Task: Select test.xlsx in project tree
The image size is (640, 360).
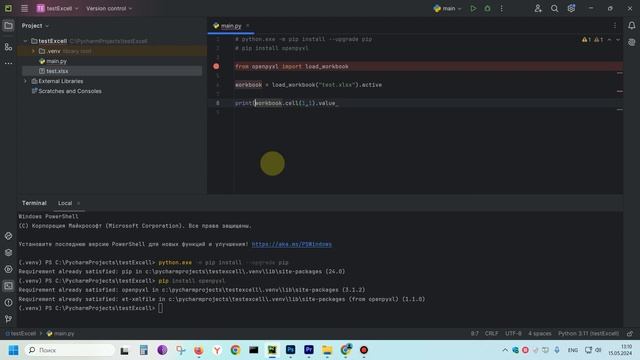Action: [x=57, y=71]
